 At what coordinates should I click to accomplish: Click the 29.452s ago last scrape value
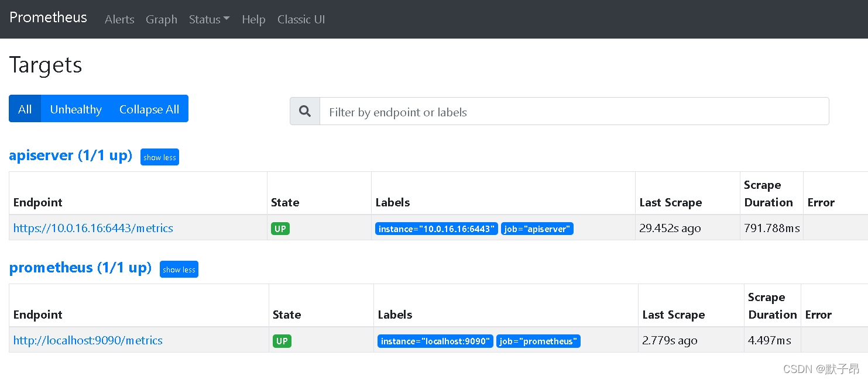670,228
